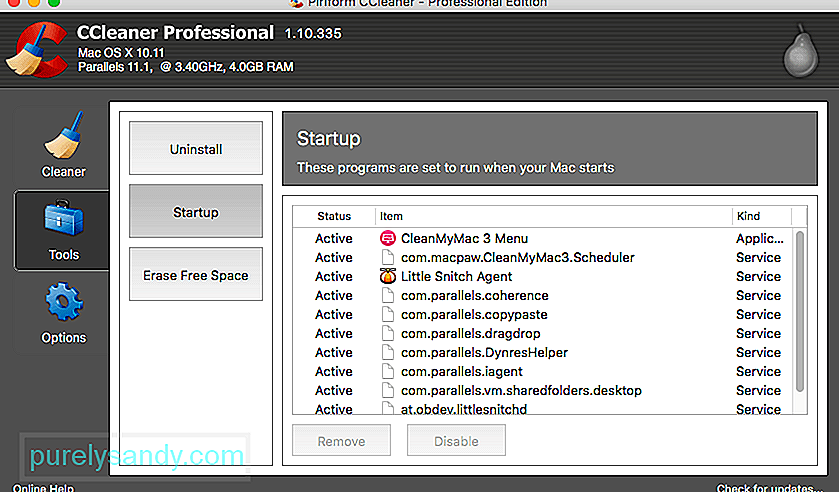Click the Piriform pear icon
The height and width of the screenshot is (492, 839).
pos(801,51)
